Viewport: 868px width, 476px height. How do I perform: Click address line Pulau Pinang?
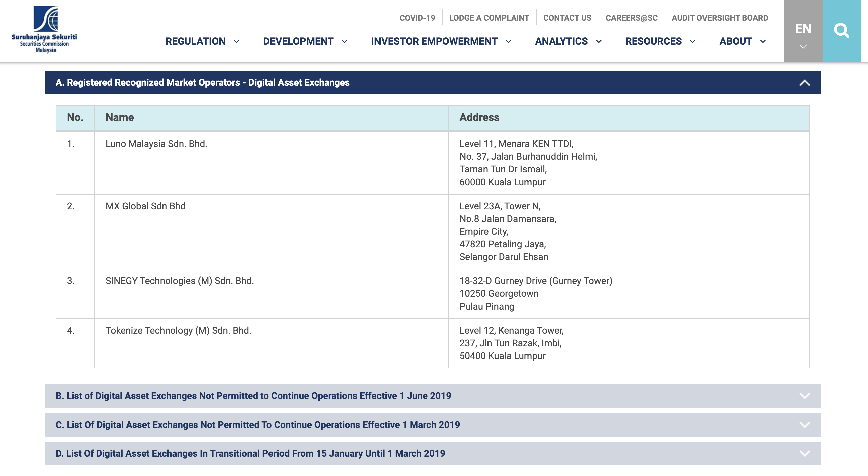[x=486, y=306]
